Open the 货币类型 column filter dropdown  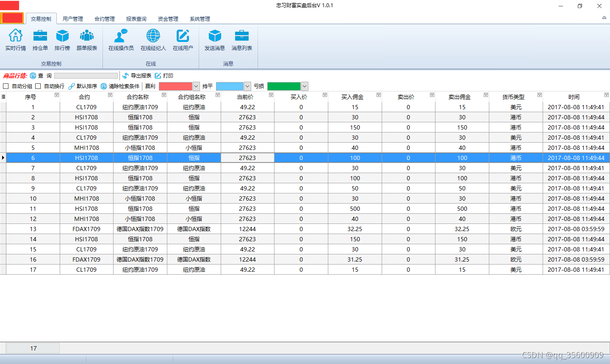click(x=540, y=95)
